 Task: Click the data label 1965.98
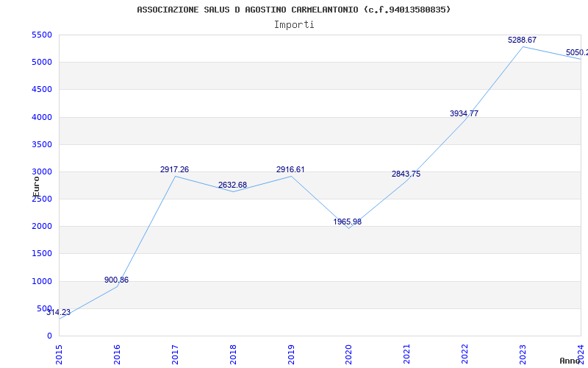(x=348, y=222)
